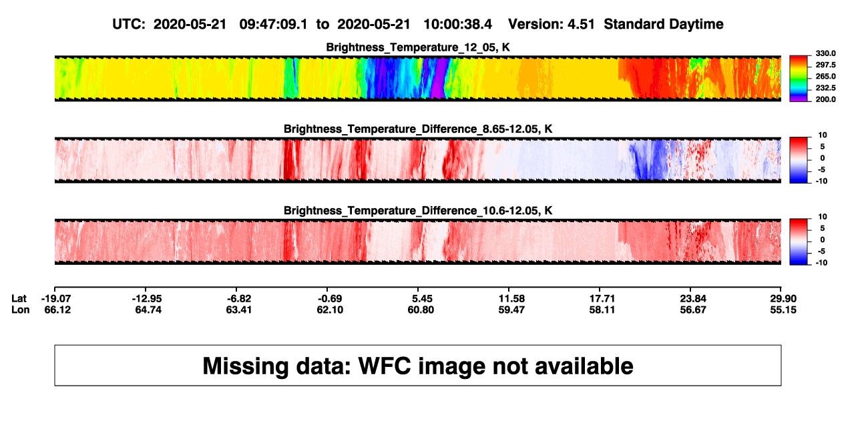Click longitude value '60.80'
The image size is (868, 445).
[421, 310]
